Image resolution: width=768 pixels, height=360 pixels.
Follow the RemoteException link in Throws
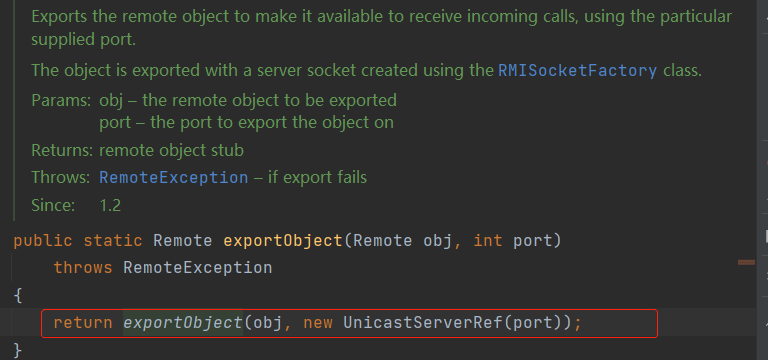click(173, 177)
